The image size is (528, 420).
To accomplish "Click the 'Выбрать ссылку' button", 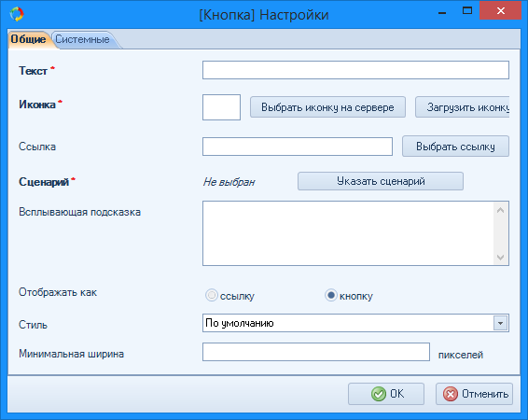I will (x=455, y=147).
